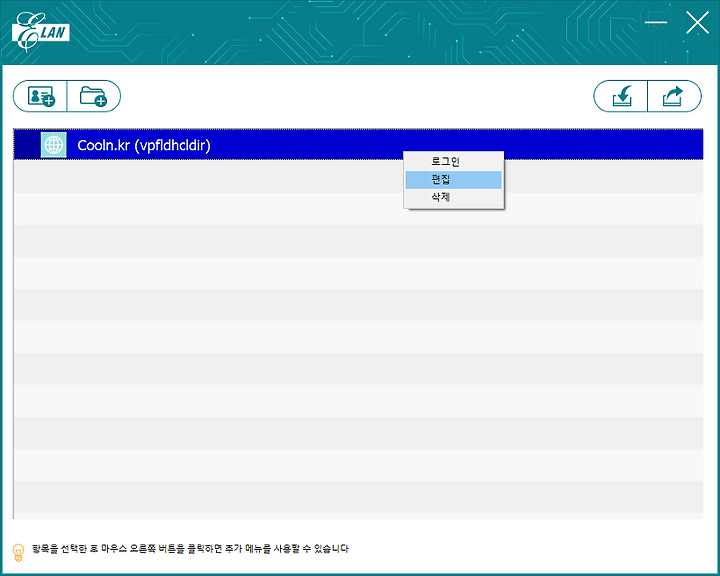
Task: Choose 편집 in the context menu
Action: coord(453,180)
